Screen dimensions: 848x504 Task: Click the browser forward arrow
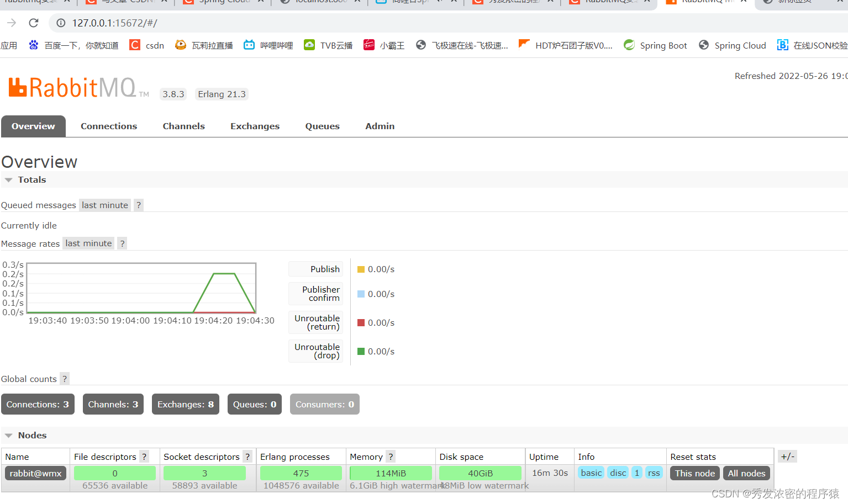(12, 23)
